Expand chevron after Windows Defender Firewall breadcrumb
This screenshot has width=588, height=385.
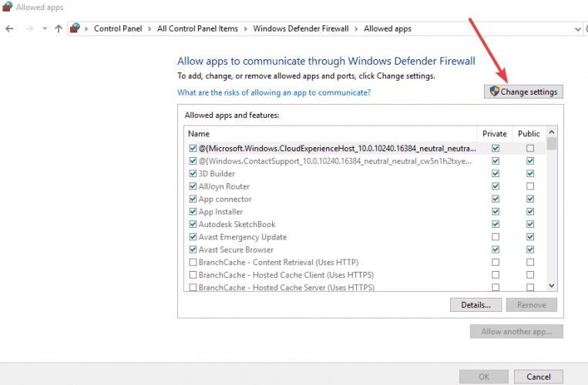point(356,28)
